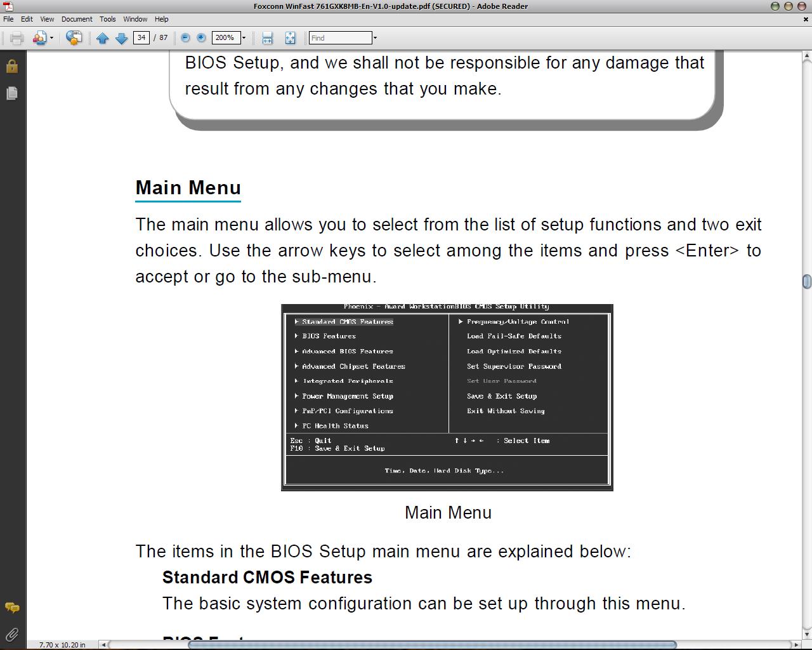
Task: Click the Standard CMOS Features bold heading
Action: pyautogui.click(x=267, y=578)
